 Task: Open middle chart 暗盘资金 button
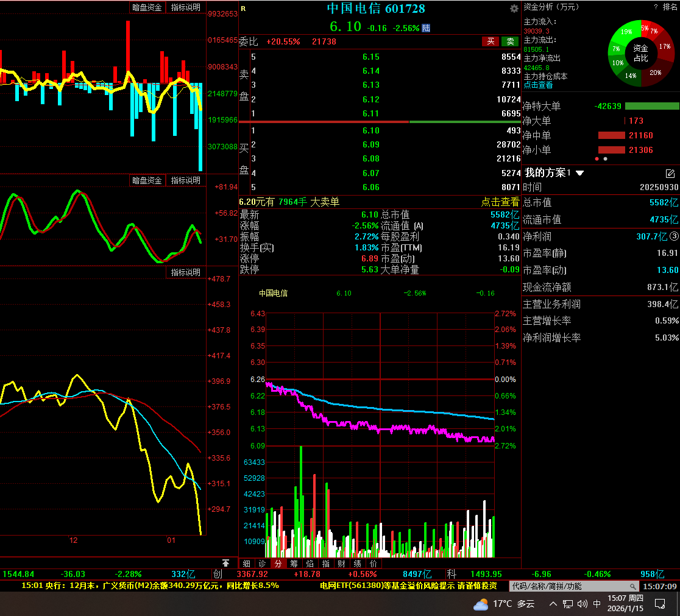[x=147, y=180]
